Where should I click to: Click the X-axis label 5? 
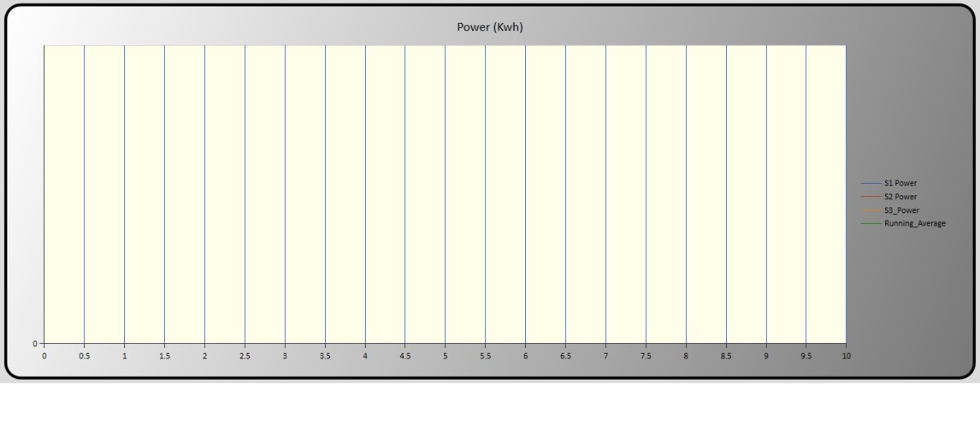(x=445, y=357)
